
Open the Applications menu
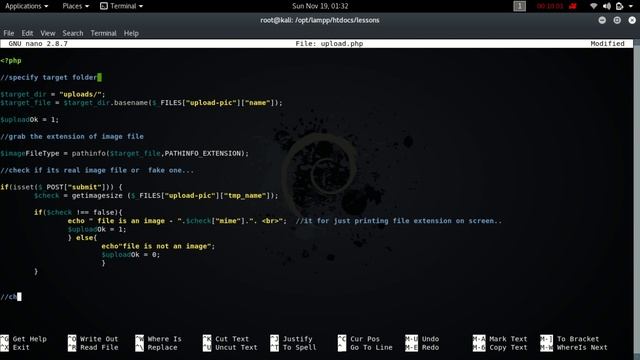coord(27,6)
